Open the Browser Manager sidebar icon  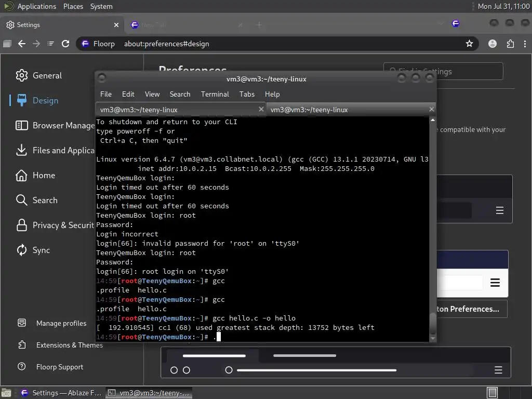coord(22,126)
